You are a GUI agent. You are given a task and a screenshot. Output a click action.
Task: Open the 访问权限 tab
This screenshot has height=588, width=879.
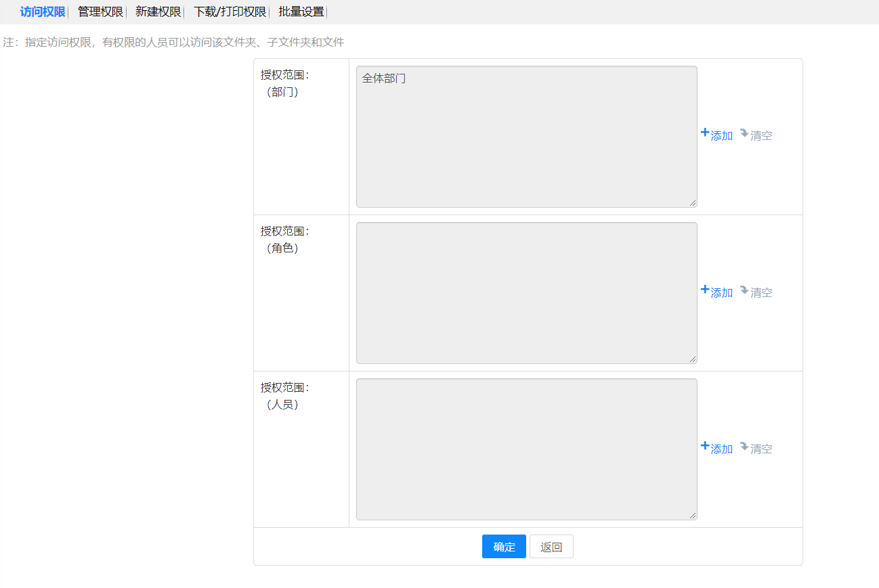point(43,12)
